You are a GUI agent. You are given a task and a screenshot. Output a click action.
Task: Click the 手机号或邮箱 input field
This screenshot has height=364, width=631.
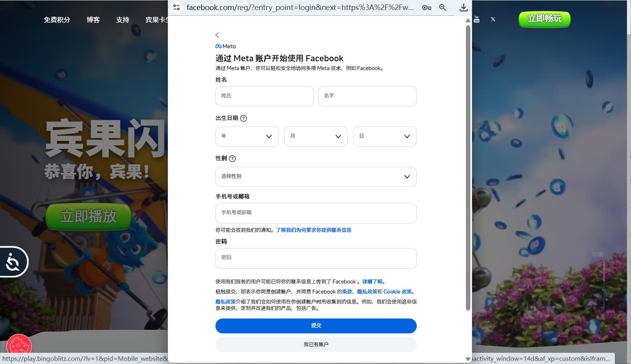pos(316,213)
